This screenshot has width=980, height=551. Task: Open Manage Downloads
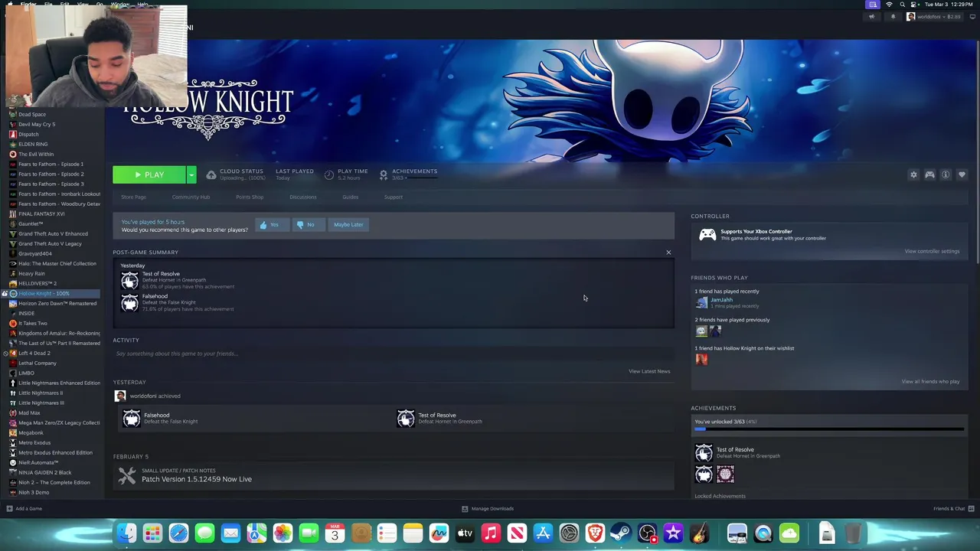click(488, 509)
